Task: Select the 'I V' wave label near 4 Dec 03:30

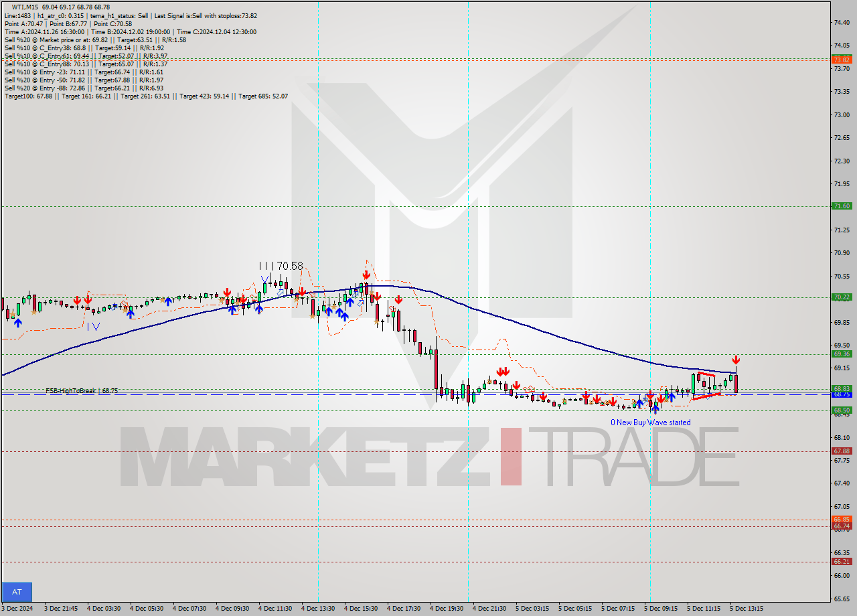Action: coord(93,326)
